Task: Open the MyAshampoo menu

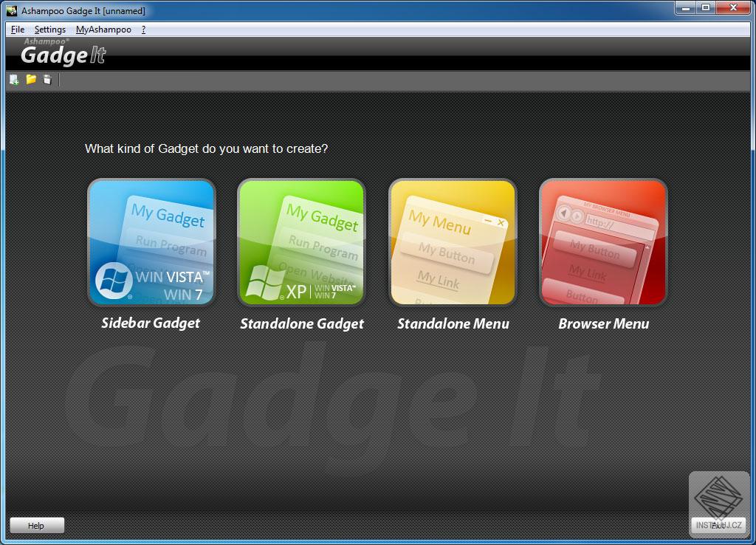Action: click(x=103, y=30)
